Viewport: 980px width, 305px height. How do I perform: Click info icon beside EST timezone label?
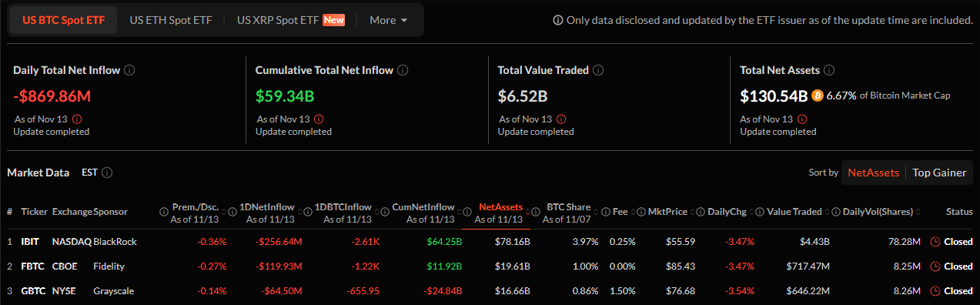click(107, 173)
